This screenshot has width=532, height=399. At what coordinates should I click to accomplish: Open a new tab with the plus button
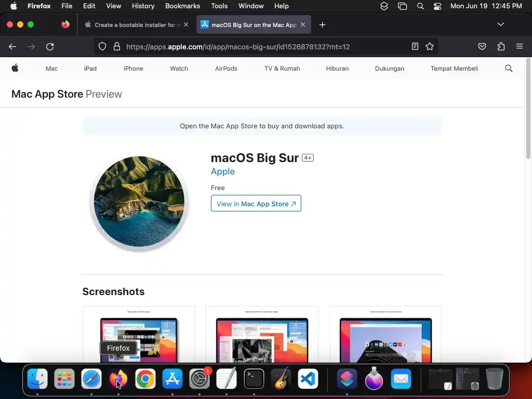coord(322,25)
